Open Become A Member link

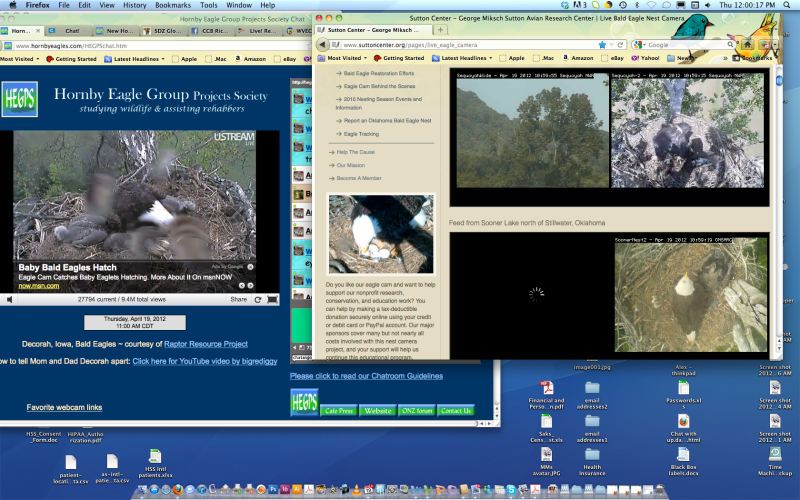pyautogui.click(x=359, y=178)
